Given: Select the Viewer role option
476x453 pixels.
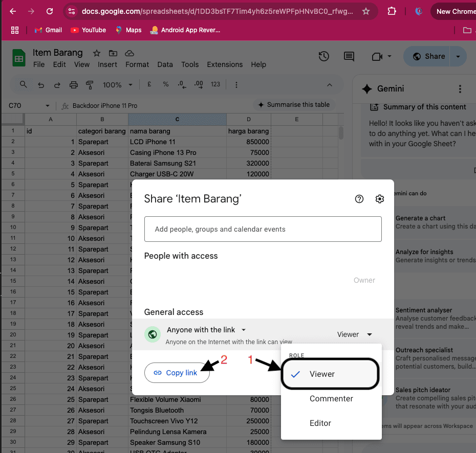Looking at the screenshot, I should [322, 374].
